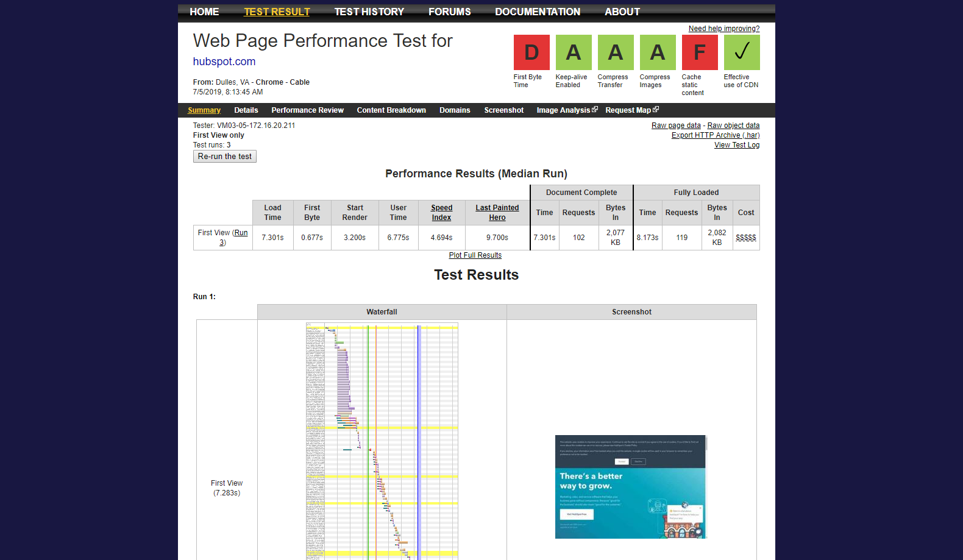Open the Effective use of CDN checkmark
Image resolution: width=963 pixels, height=560 pixels.
coord(742,52)
